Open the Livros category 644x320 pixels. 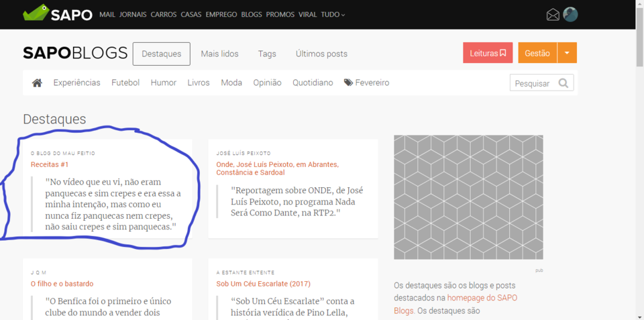[x=199, y=83]
